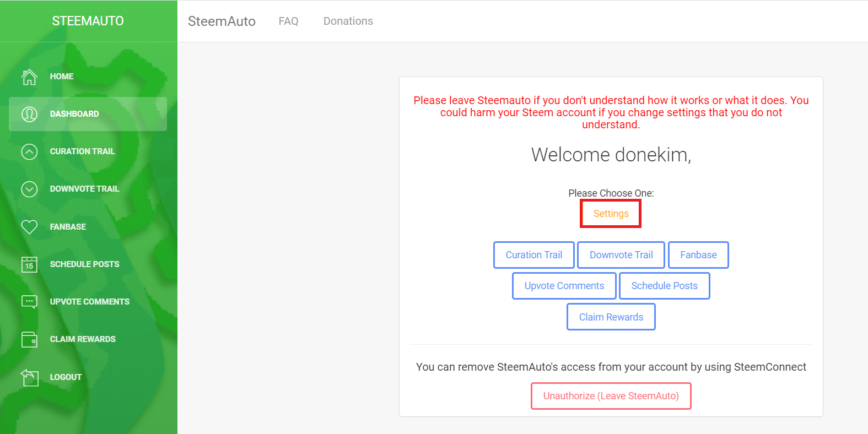Viewport: 868px width, 434px height.
Task: Click the Home house icon in sidebar
Action: [29, 77]
